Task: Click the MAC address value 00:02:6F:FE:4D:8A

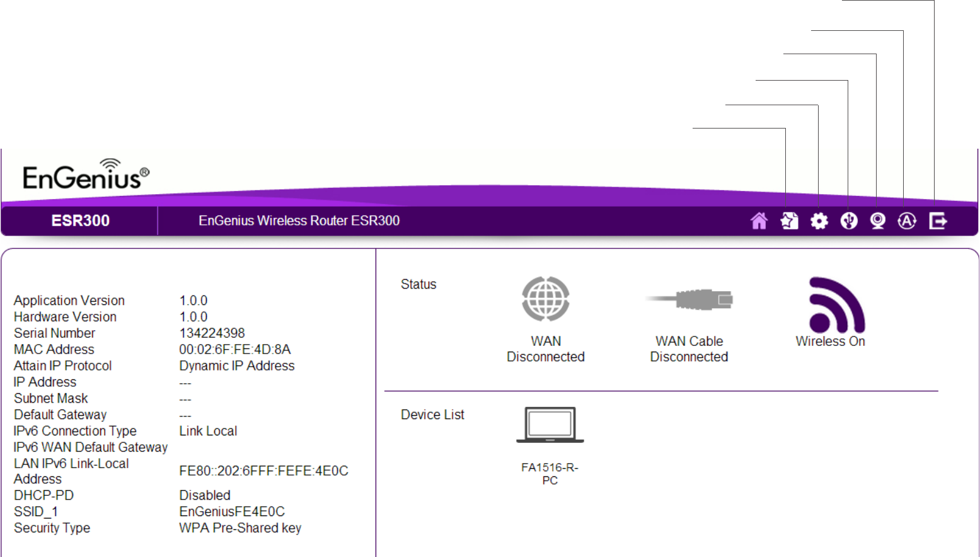Action: (235, 349)
